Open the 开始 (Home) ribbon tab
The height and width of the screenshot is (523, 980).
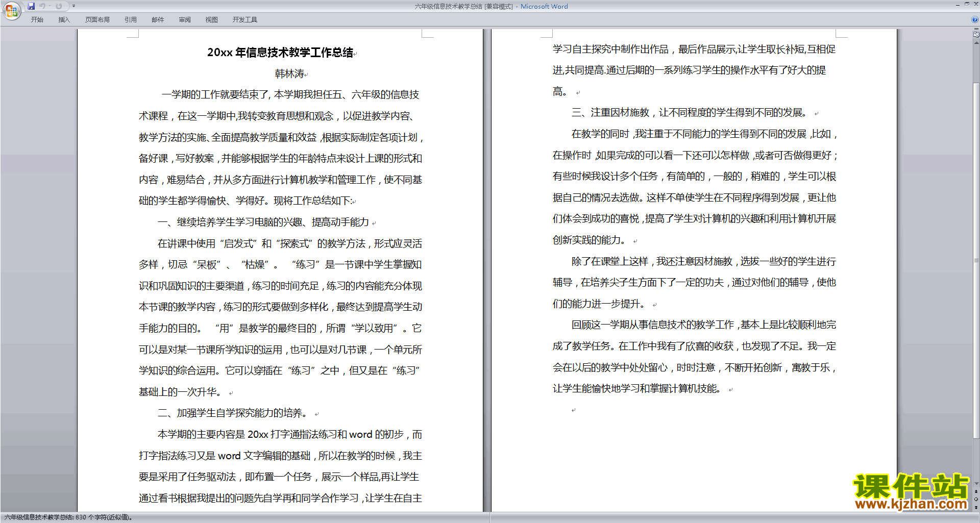37,19
